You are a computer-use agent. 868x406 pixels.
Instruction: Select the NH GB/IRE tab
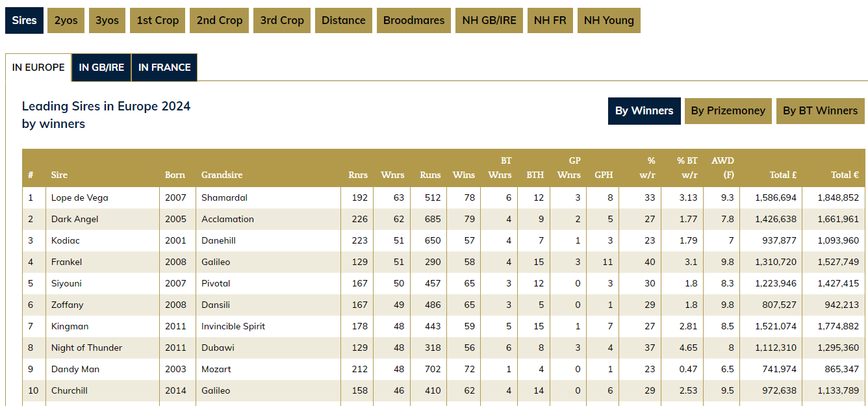click(489, 20)
